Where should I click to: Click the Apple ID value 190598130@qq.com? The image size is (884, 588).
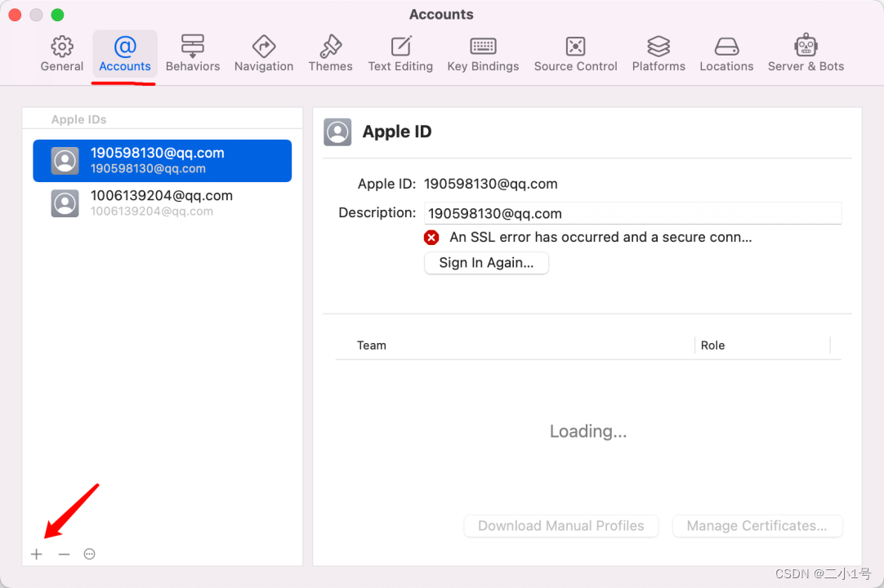490,185
